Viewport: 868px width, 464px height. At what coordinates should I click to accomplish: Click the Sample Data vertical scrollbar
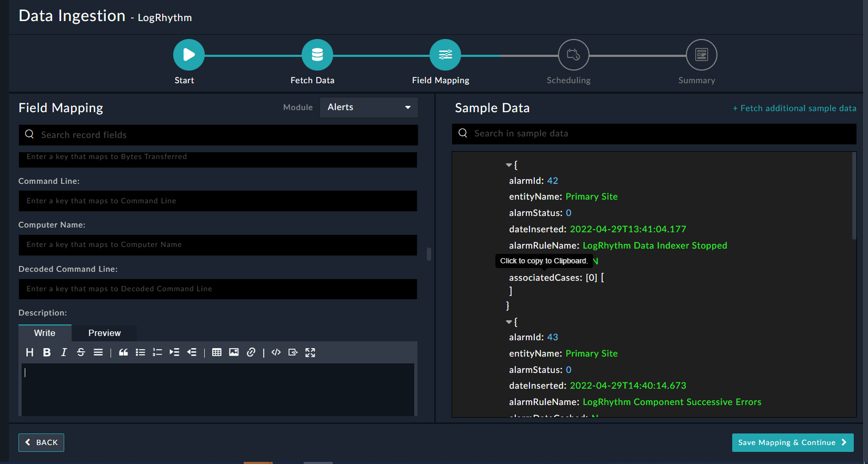click(854, 196)
